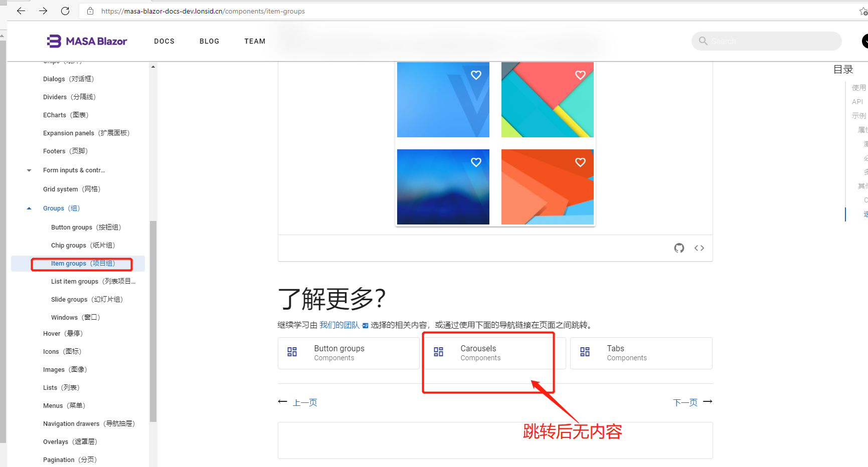Image resolution: width=868 pixels, height=467 pixels.
Task: Open the Button groups Components card
Action: pyautogui.click(x=349, y=353)
